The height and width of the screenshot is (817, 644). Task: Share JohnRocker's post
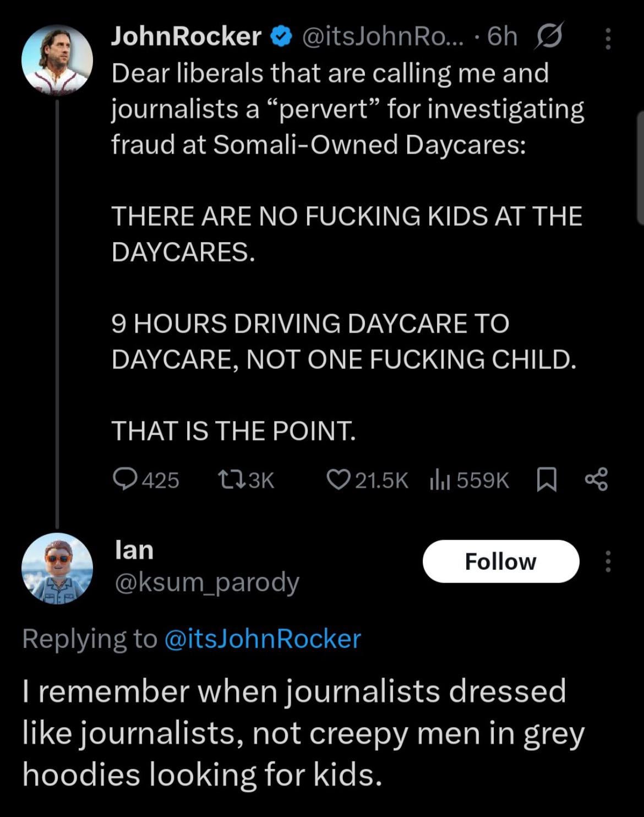click(596, 480)
